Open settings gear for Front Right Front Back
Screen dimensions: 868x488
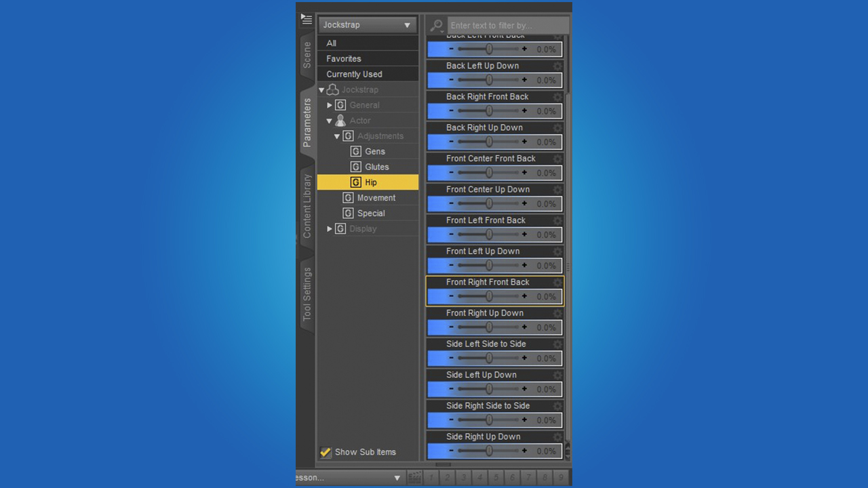pos(557,283)
